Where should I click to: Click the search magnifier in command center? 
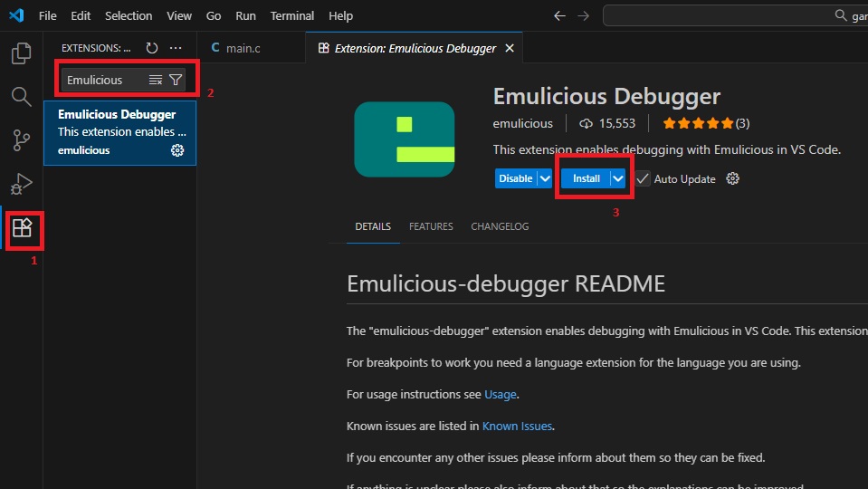(x=840, y=15)
